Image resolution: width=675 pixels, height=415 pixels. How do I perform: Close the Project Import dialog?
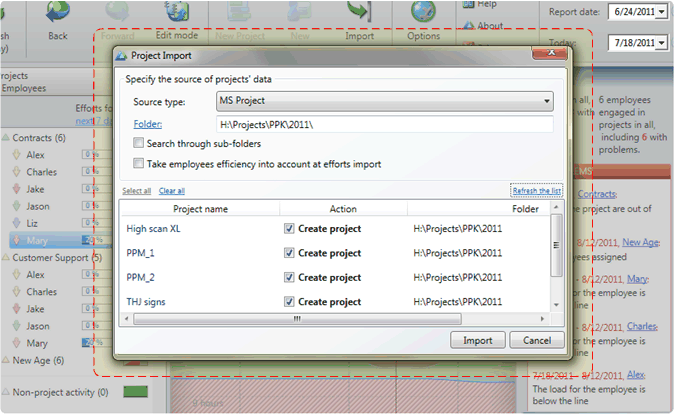coord(551,53)
